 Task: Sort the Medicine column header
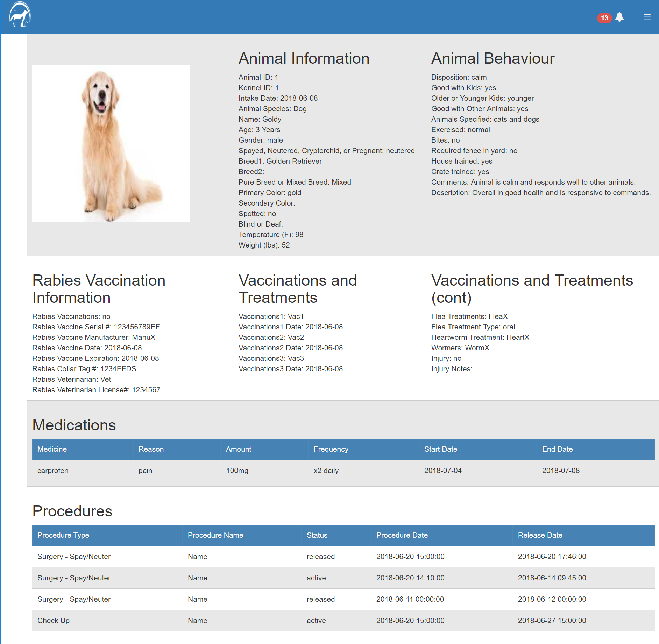pos(52,449)
